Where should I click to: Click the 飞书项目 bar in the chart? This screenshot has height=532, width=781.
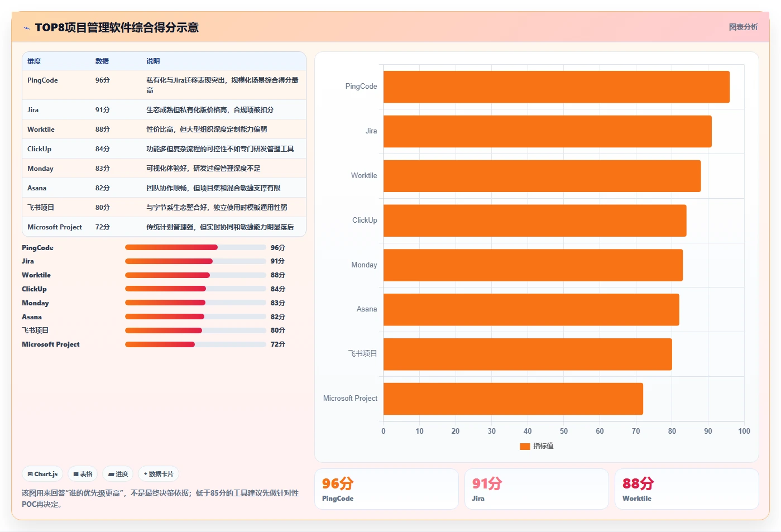pyautogui.click(x=528, y=354)
